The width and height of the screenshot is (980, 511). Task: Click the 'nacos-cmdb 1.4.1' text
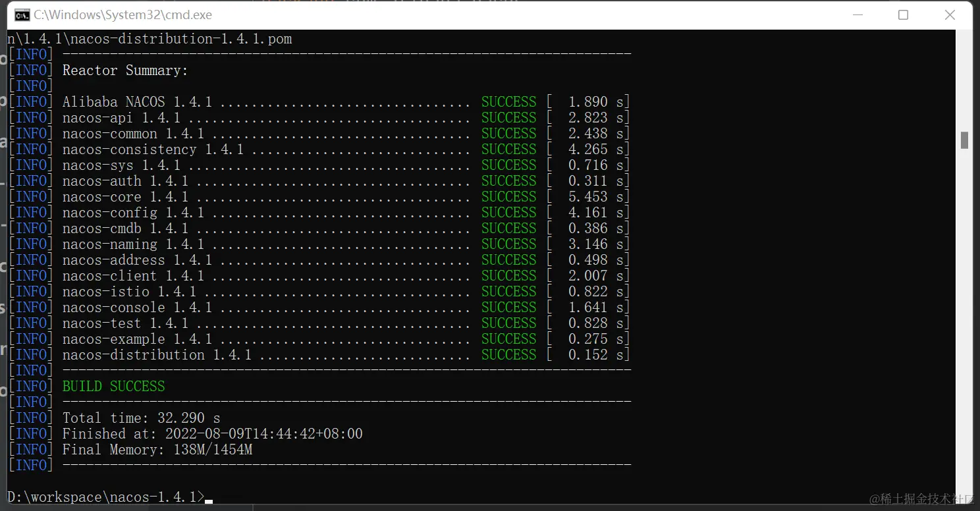point(125,229)
